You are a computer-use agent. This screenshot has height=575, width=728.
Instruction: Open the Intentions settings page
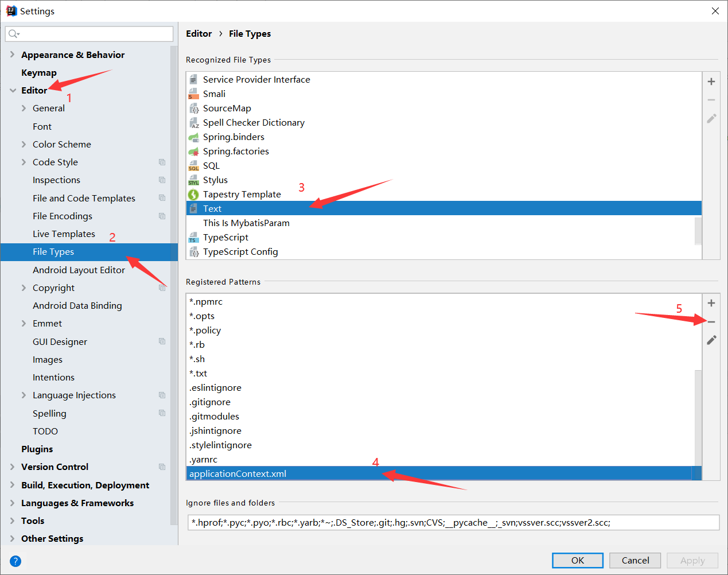click(x=53, y=377)
